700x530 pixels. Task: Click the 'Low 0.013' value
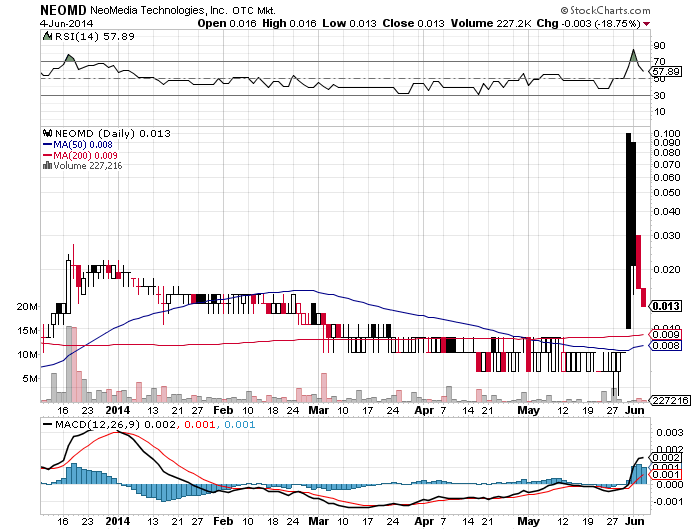[350, 23]
